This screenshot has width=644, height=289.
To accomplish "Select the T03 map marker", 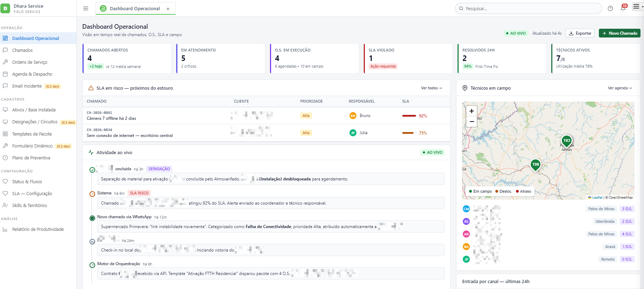I will [x=567, y=141].
